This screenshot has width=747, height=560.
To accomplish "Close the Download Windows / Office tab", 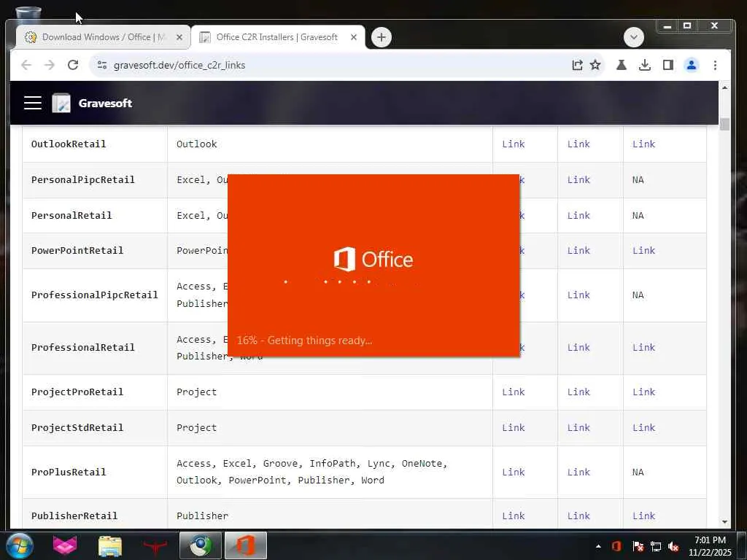I will point(179,37).
